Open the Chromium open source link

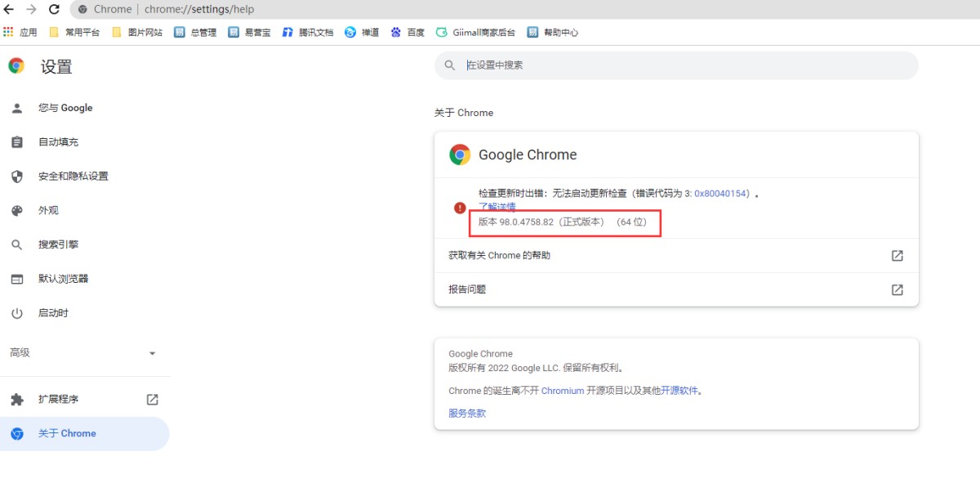[x=563, y=391]
